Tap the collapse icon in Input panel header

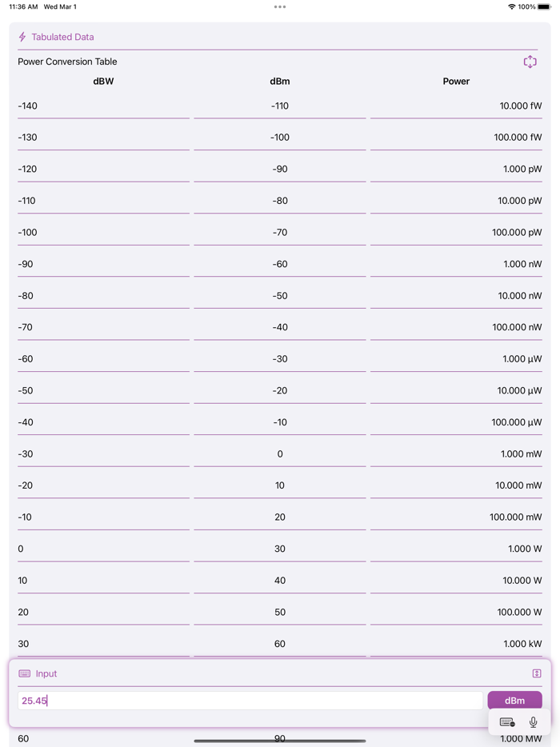(537, 673)
